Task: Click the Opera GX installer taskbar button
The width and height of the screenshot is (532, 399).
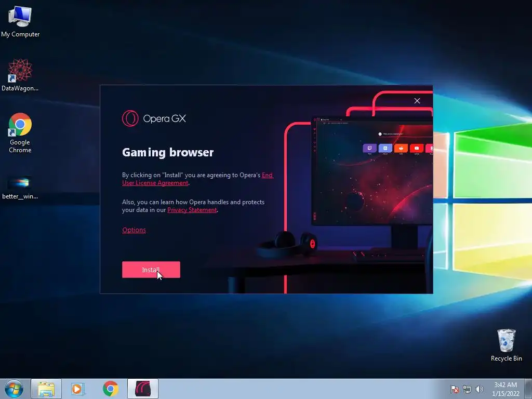Action: tap(143, 389)
